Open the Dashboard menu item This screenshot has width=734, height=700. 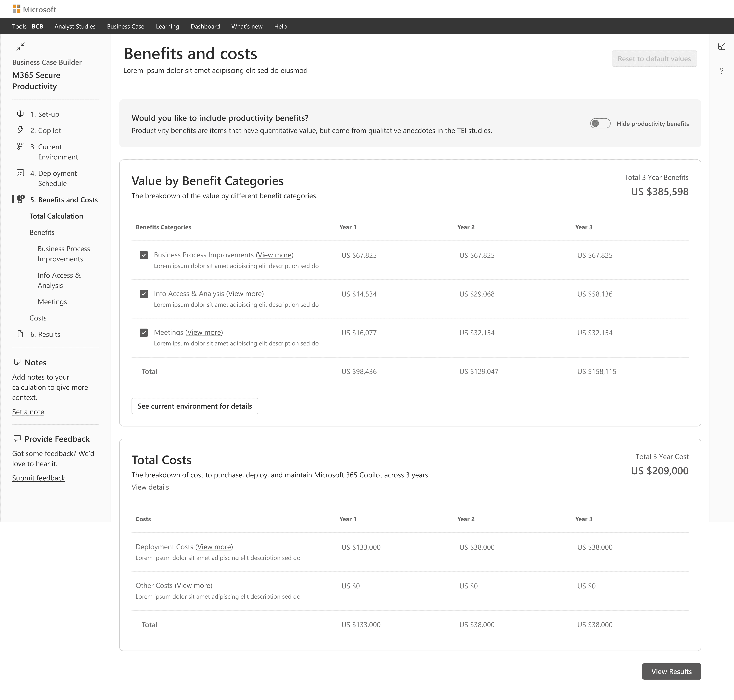click(205, 27)
